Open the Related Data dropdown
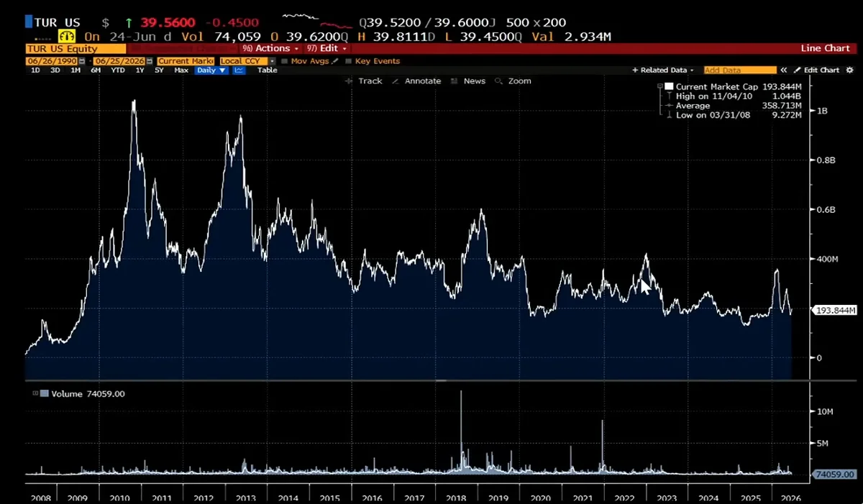The width and height of the screenshot is (863, 504). point(663,70)
